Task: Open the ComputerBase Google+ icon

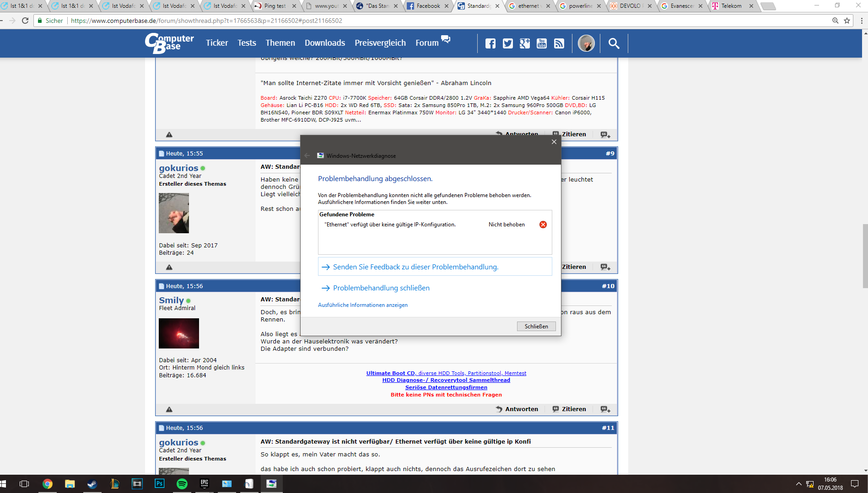Action: (x=525, y=43)
